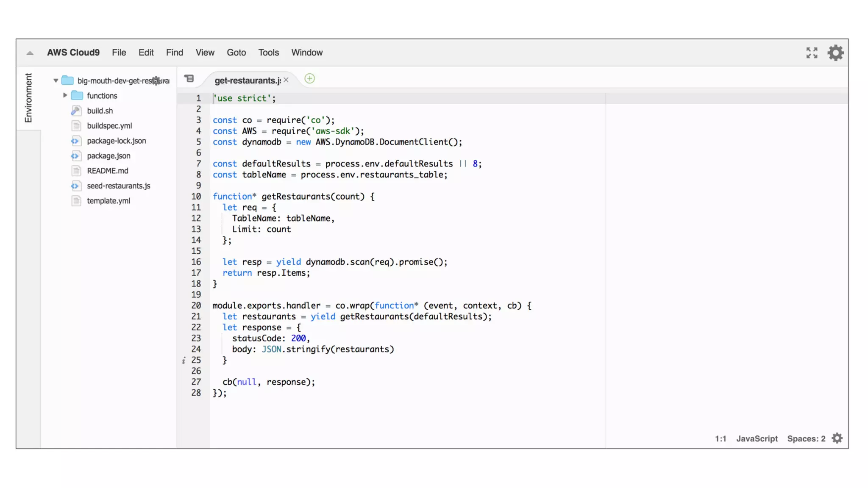Toggle the Environment side panel
Viewport: 868px width, 488px height.
pos(28,98)
